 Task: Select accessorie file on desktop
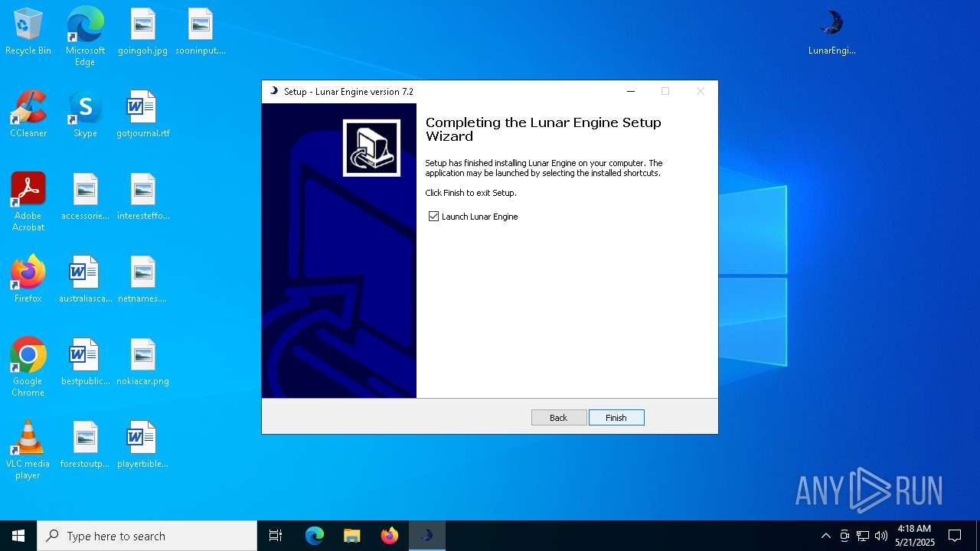pyautogui.click(x=85, y=197)
